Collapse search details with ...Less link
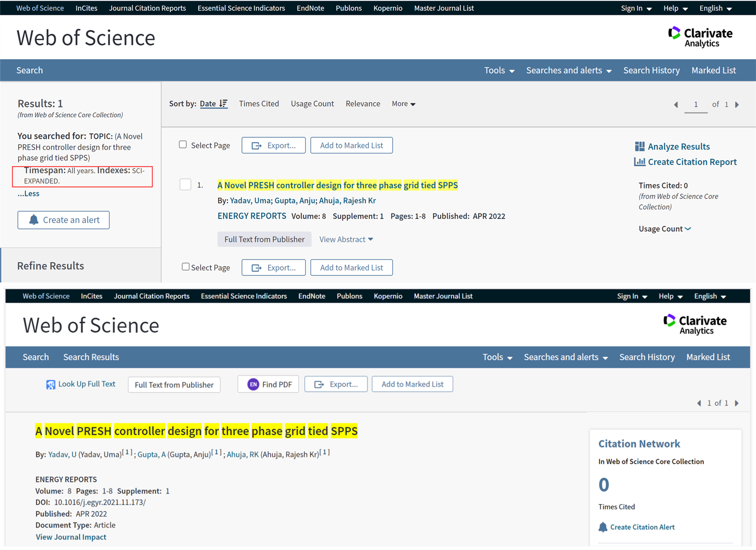Screen dimensions: 756x550 click(28, 194)
